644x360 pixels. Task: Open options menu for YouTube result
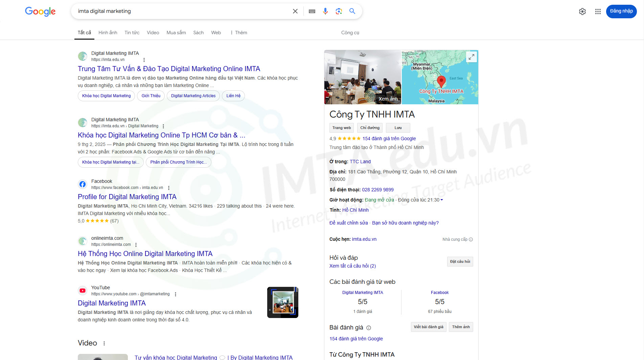[x=176, y=294]
